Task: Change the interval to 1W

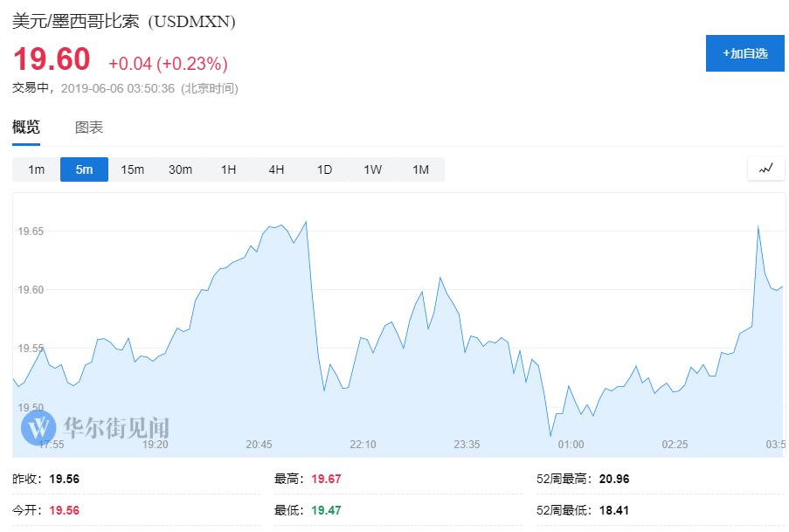Action: (372, 169)
